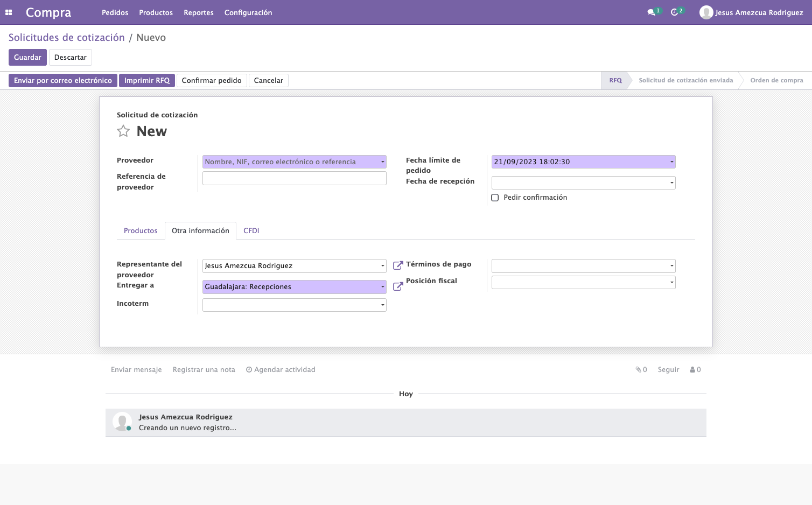The image size is (812, 505).
Task: Click the Imprimir RFQ button
Action: coord(147,80)
